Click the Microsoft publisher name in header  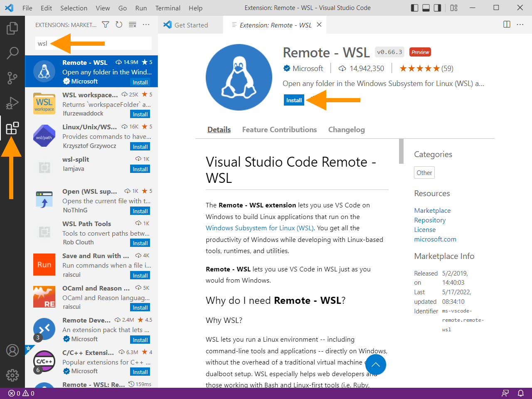click(x=308, y=69)
